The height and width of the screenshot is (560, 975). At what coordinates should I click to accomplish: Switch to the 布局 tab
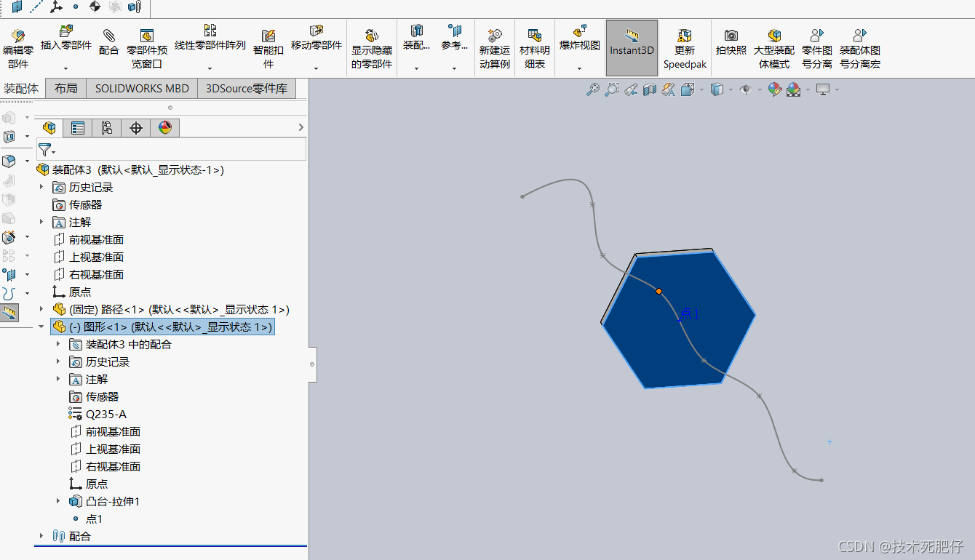tap(65, 88)
